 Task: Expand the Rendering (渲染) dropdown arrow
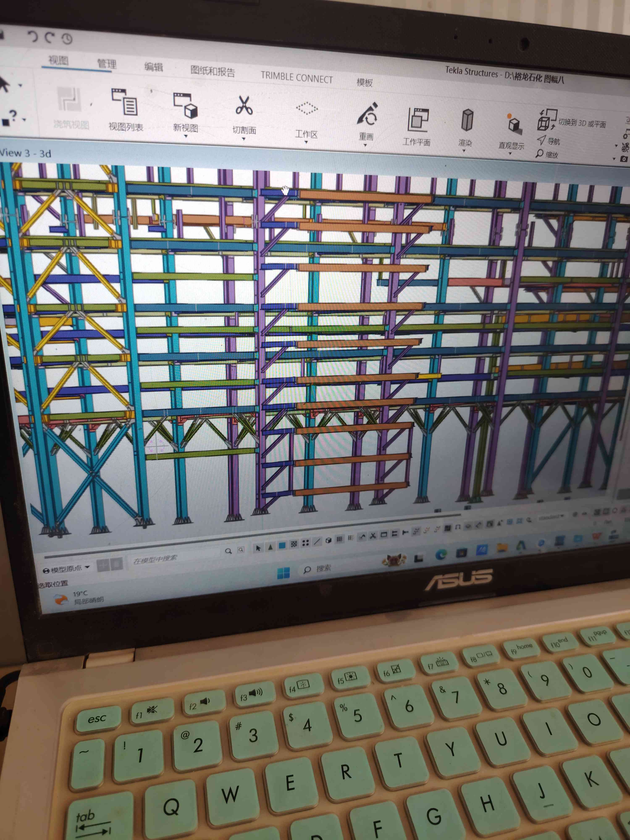click(464, 151)
